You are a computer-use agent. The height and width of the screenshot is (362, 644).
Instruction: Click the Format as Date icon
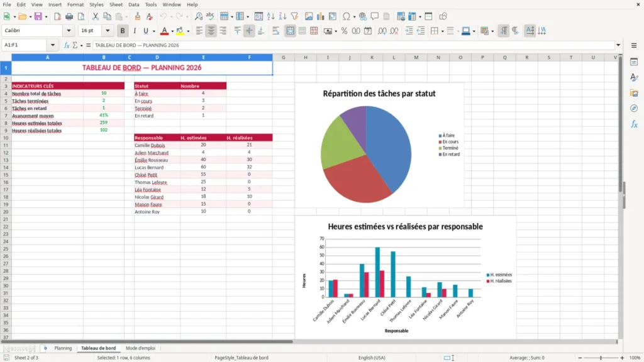(368, 31)
